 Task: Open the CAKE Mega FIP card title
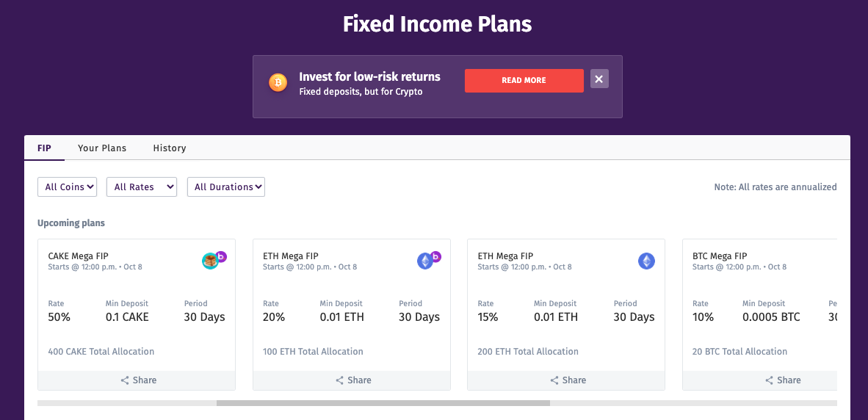[78, 256]
